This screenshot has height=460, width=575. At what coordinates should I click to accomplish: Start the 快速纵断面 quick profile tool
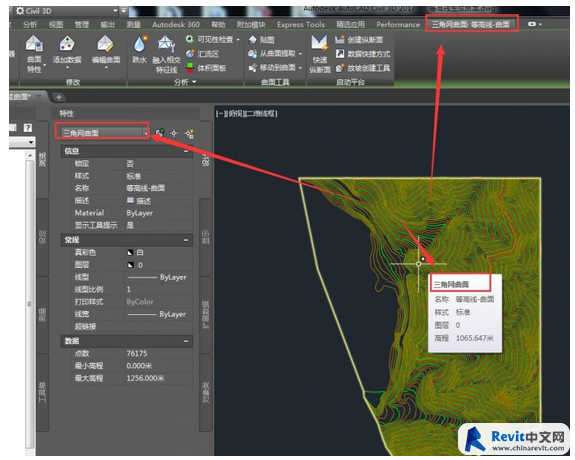(320, 54)
